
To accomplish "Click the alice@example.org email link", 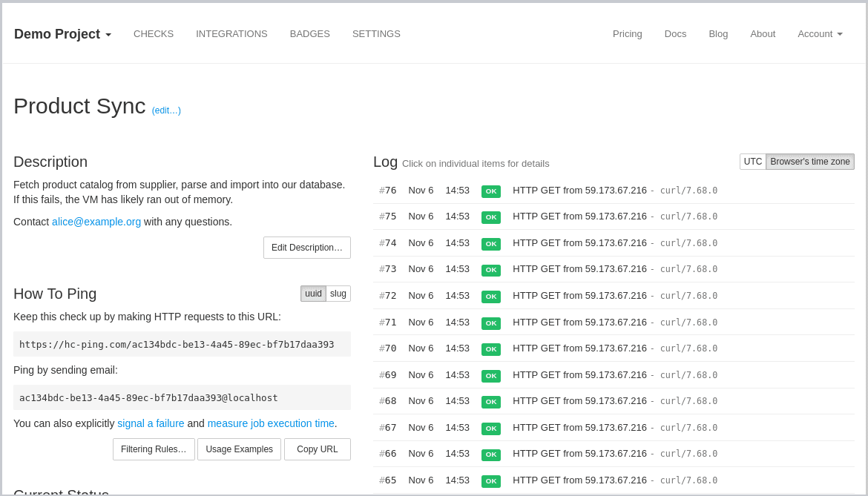I will click(96, 222).
